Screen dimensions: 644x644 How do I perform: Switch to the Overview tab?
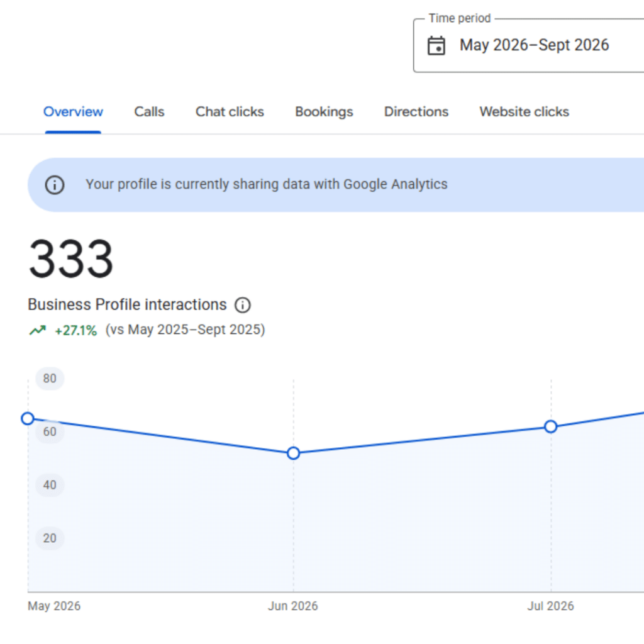click(x=73, y=112)
